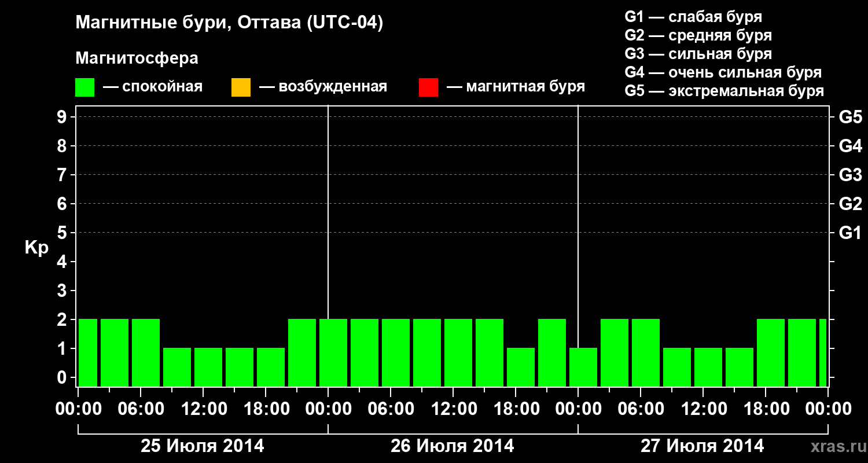Click the right-axis 'G2' label

coord(850,204)
